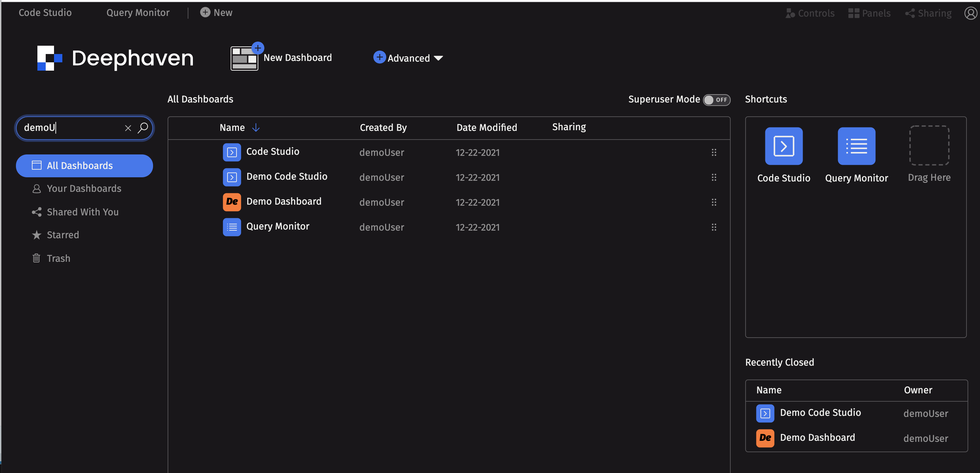Switch to the Query Monitor tab
Viewport: 980px width, 473px height.
coord(138,12)
